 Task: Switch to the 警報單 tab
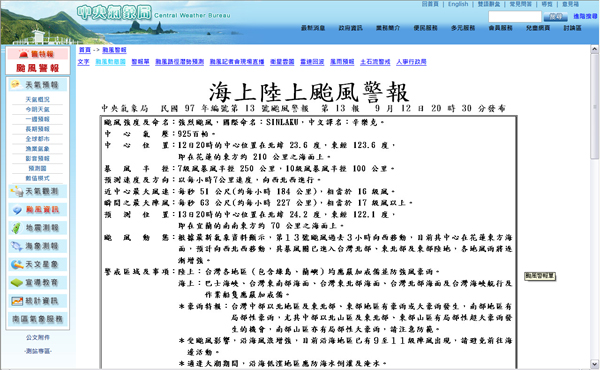click(x=140, y=62)
